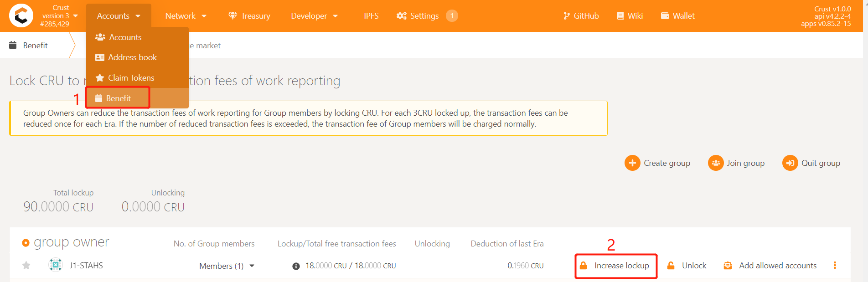
Task: Click the Crust logo icon
Action: pos(21,16)
